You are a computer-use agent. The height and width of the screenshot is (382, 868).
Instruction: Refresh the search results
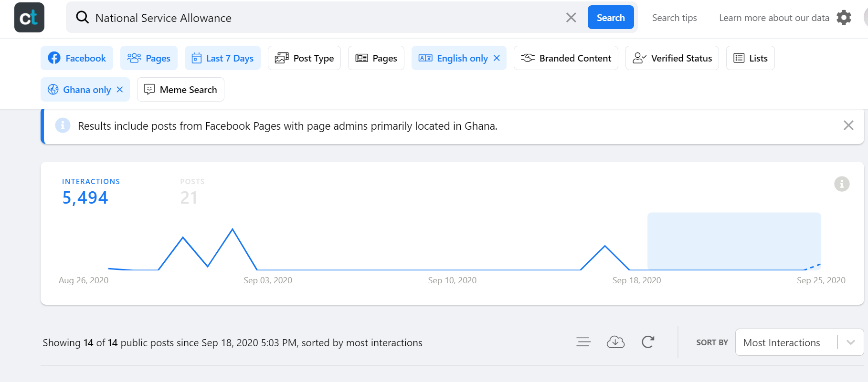(648, 342)
